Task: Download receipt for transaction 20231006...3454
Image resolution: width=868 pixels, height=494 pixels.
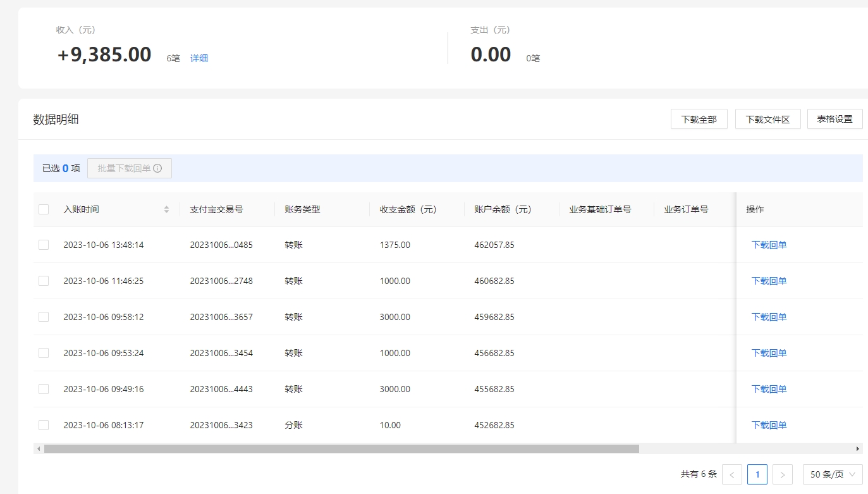Action: (769, 353)
